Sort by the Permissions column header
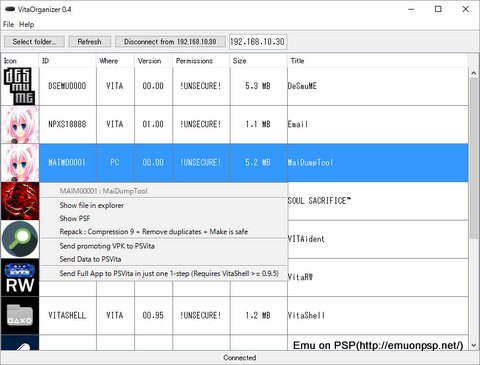 [201, 61]
